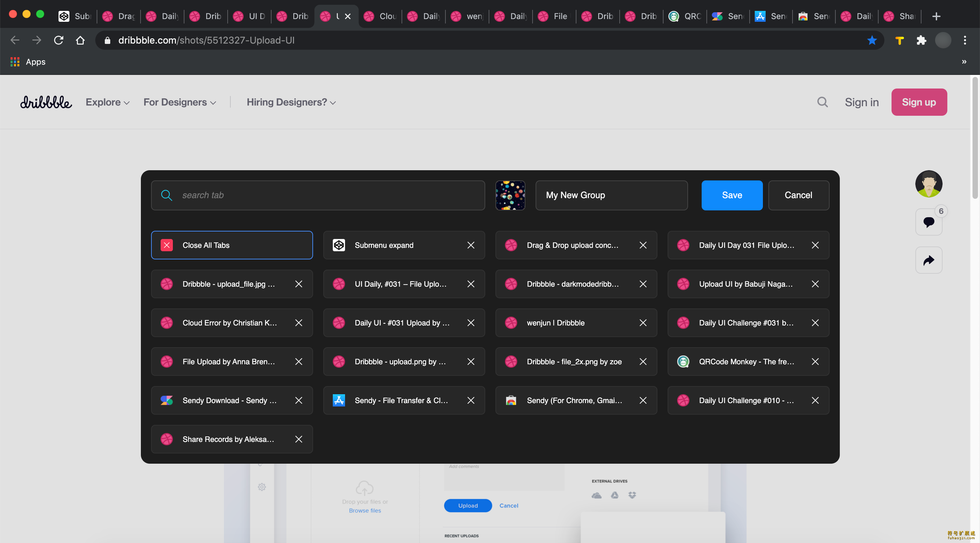Click the yellow T extension icon
This screenshot has width=980, height=543.
coord(899,40)
